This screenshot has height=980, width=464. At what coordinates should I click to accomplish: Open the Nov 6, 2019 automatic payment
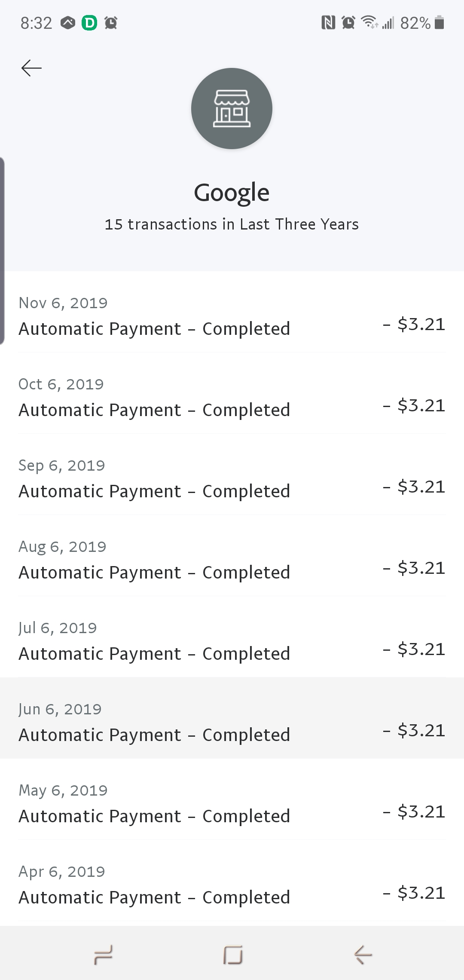(232, 316)
